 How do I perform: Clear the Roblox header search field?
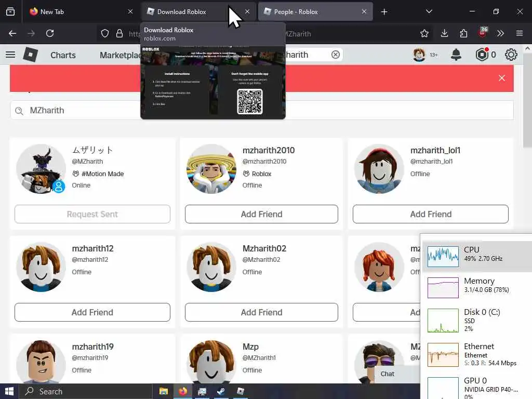coord(336,55)
